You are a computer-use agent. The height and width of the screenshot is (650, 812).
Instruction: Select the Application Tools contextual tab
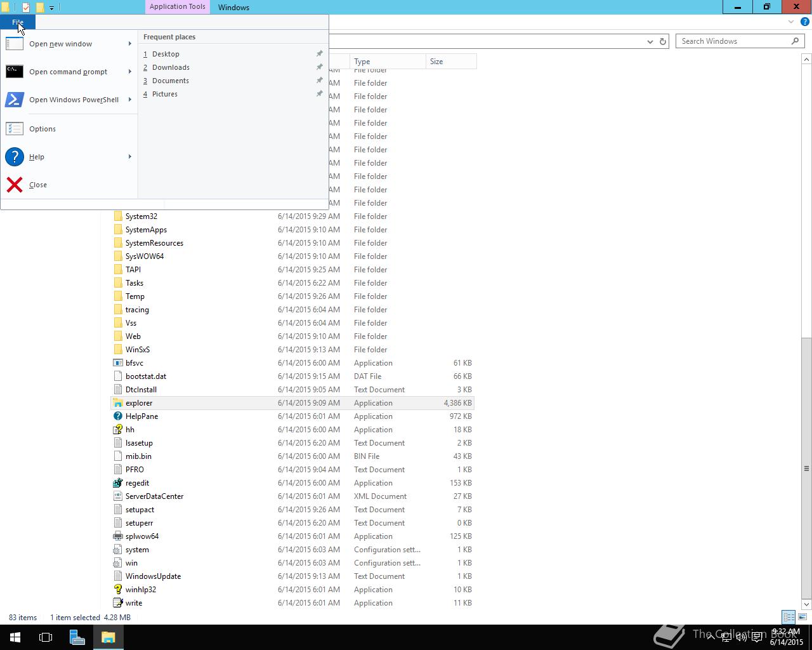click(x=178, y=7)
